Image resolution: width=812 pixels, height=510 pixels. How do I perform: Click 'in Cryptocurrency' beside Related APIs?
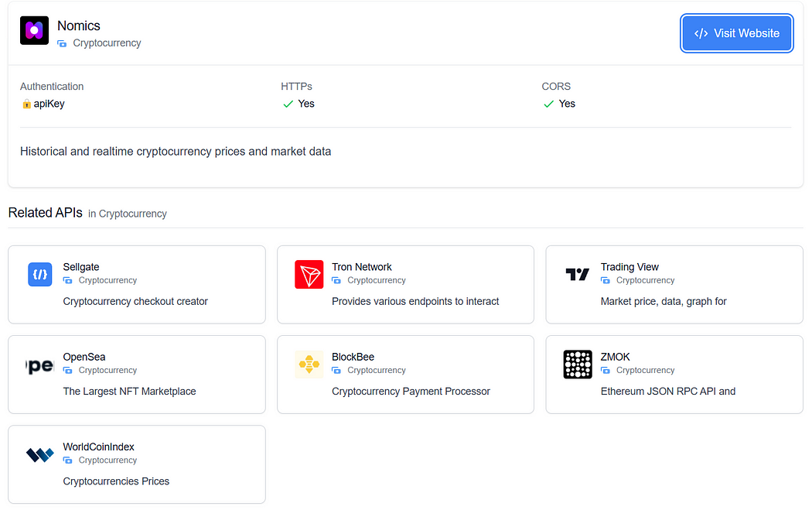click(x=128, y=214)
